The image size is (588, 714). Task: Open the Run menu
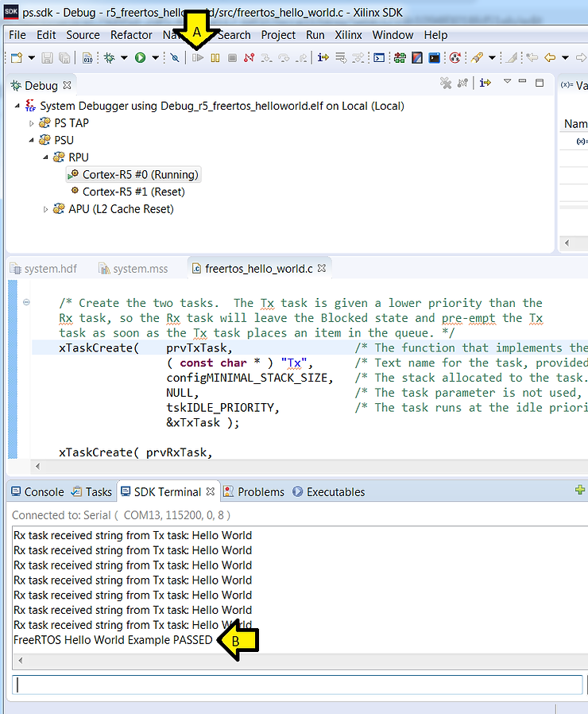pos(315,35)
